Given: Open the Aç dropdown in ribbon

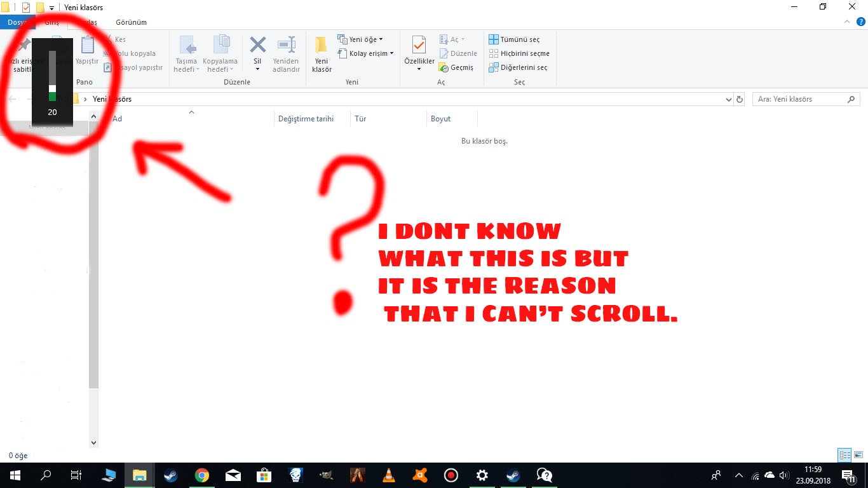Looking at the screenshot, I should [x=452, y=39].
